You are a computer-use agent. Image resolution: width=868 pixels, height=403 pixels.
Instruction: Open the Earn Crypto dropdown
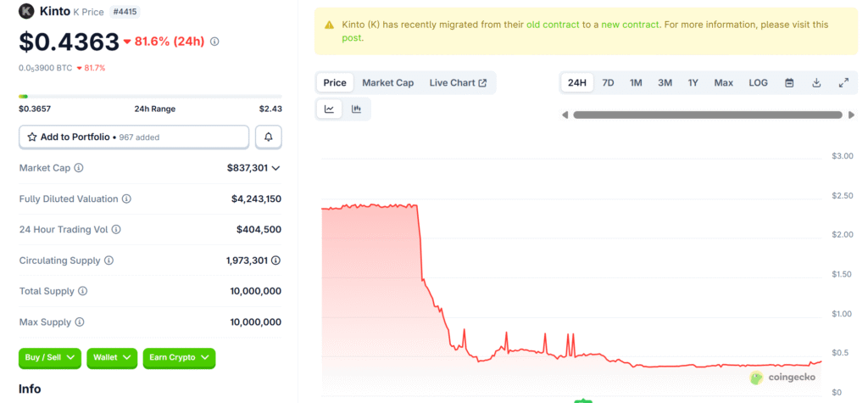[x=179, y=358]
